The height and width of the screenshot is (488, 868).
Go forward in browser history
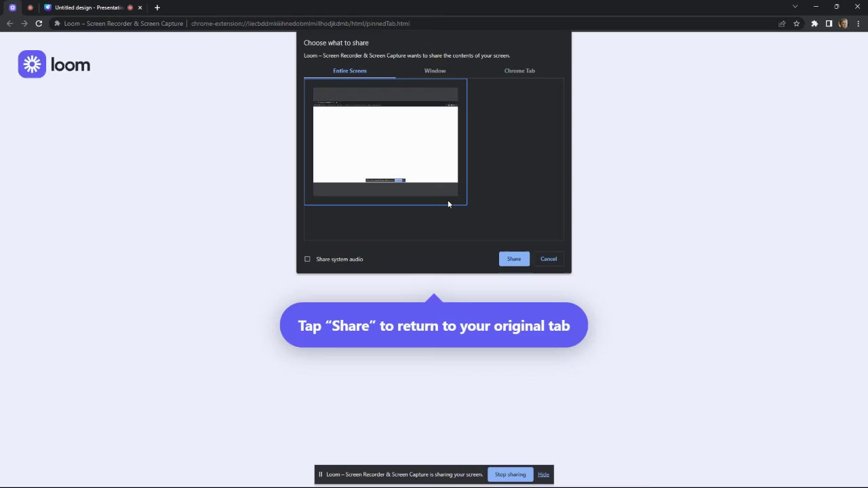(x=24, y=23)
